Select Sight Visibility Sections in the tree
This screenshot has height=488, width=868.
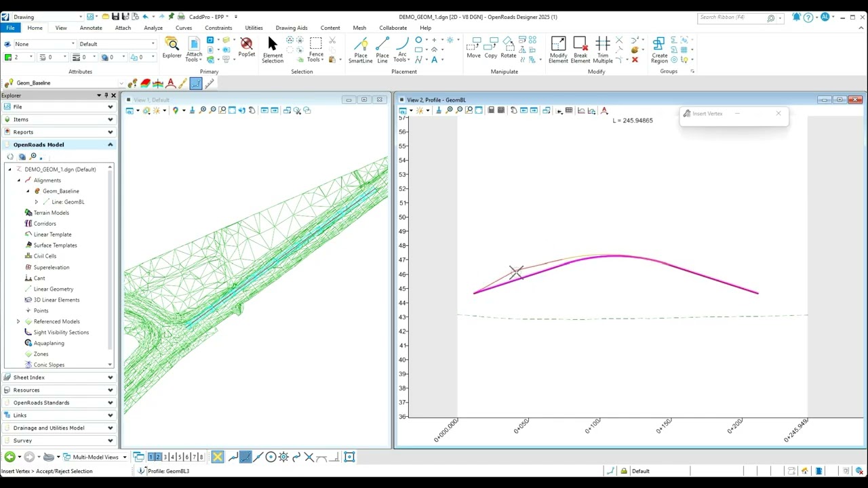pyautogui.click(x=61, y=332)
